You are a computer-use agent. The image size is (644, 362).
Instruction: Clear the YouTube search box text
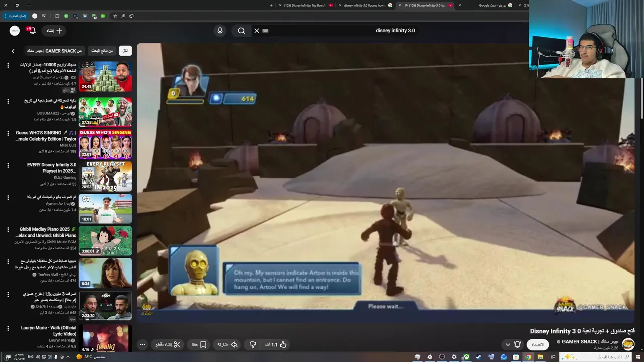[257, 31]
